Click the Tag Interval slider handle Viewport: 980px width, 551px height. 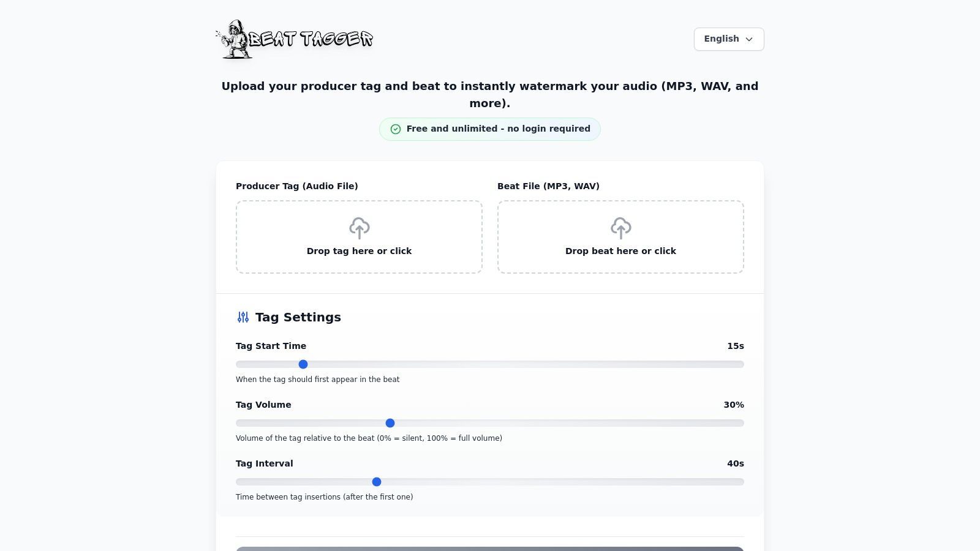coord(376,482)
